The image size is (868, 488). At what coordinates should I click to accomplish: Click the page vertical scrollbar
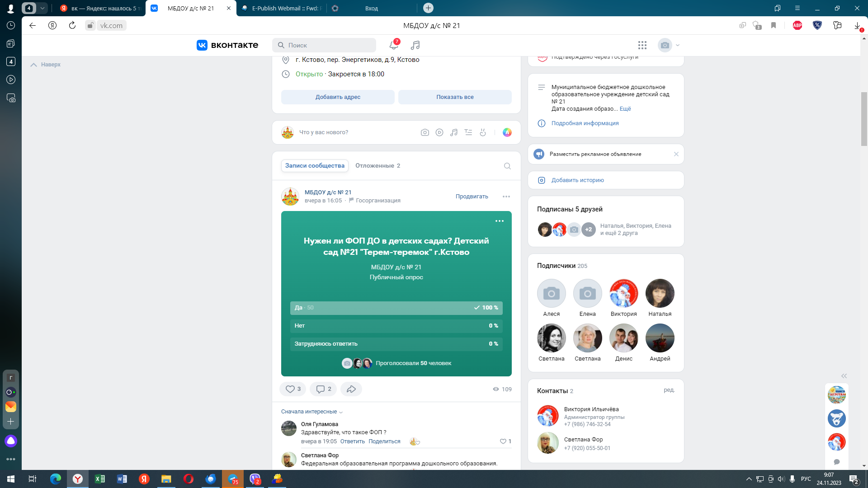864,119
